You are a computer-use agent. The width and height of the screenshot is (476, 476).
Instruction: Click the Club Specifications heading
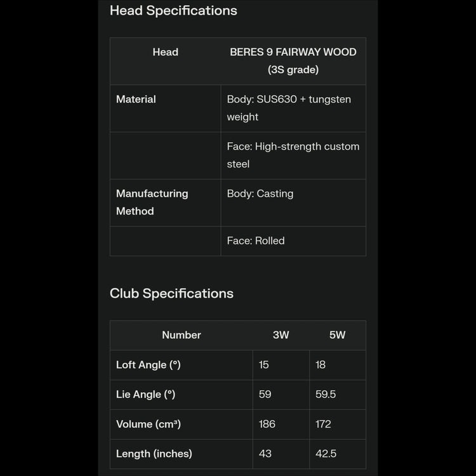point(171,293)
